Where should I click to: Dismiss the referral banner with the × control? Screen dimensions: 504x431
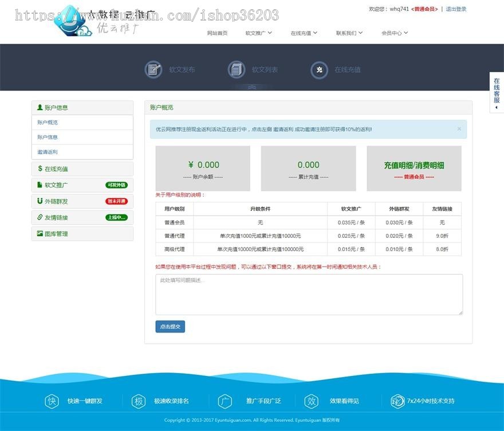[x=459, y=129]
